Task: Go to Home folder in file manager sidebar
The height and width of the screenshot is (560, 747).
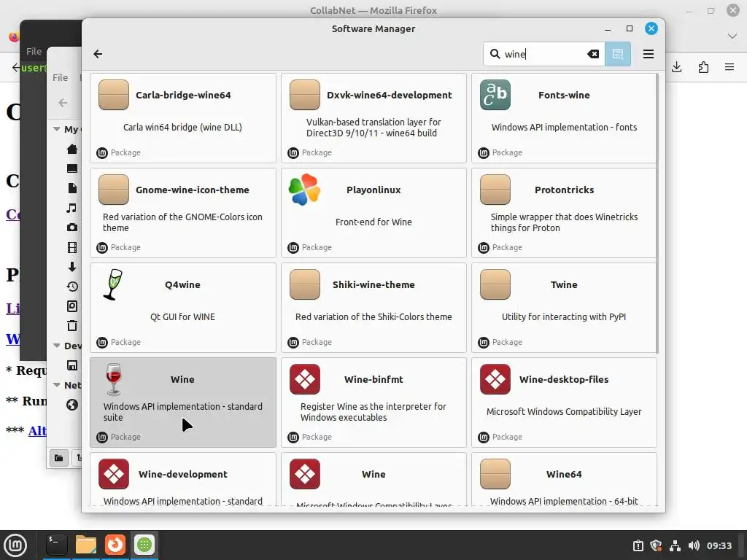Action: 72,149
